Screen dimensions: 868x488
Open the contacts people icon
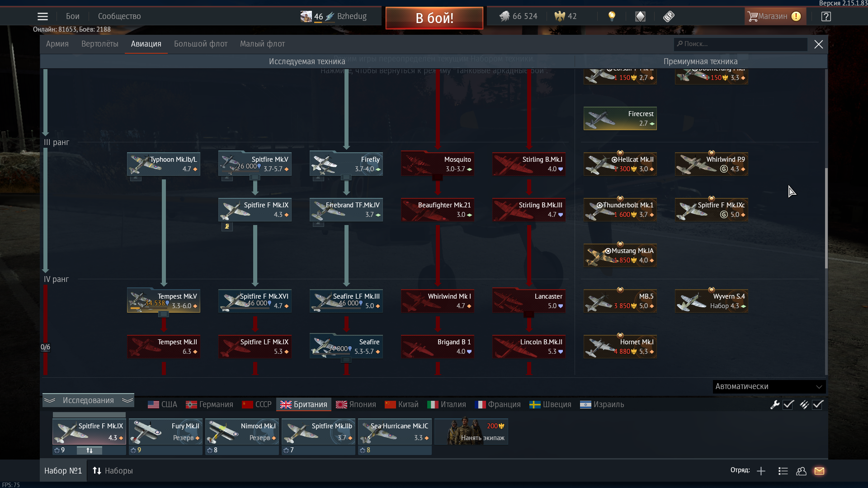tap(802, 471)
